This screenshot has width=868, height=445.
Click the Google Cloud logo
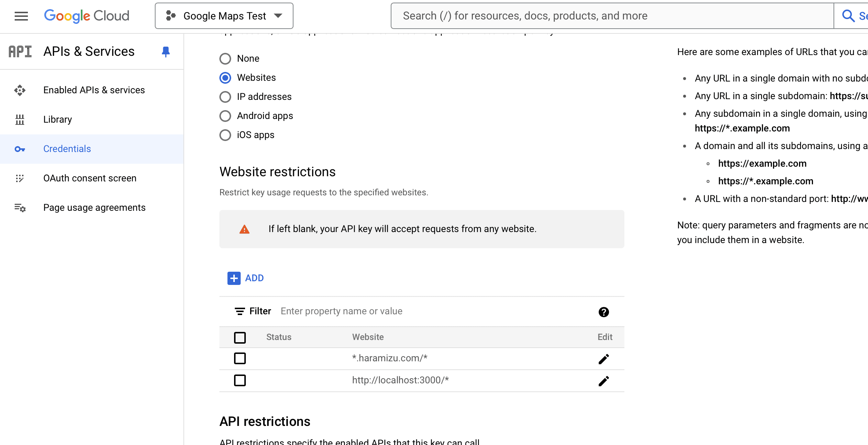click(x=87, y=16)
